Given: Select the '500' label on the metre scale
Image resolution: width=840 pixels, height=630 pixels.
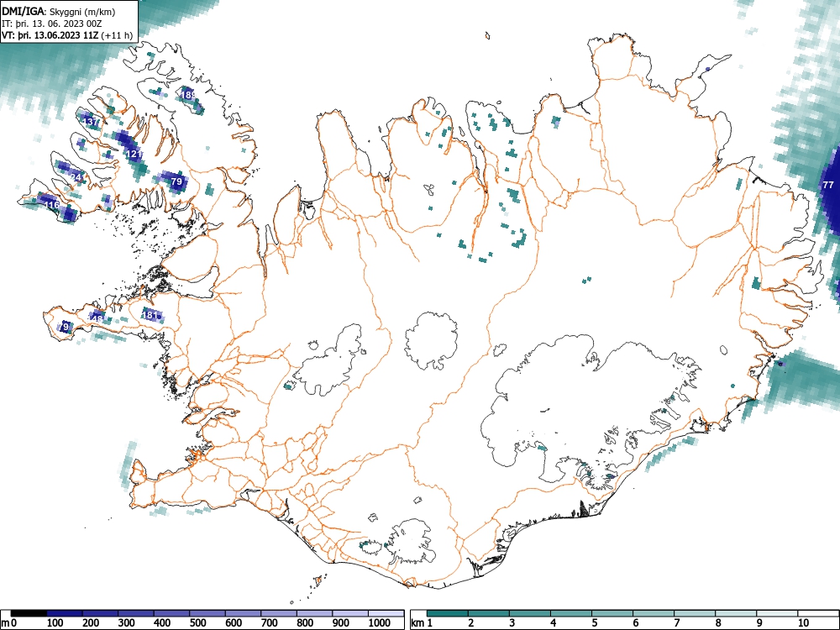Looking at the screenshot, I should pyautogui.click(x=197, y=623).
